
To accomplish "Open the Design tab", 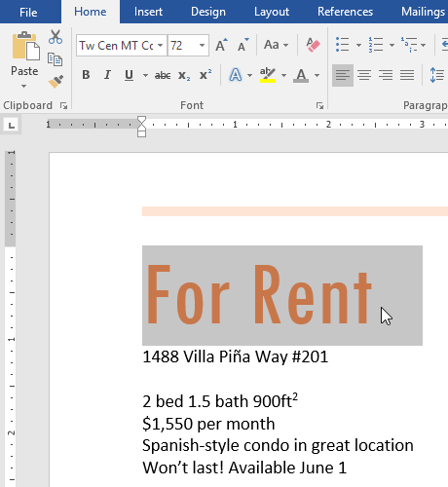I will point(208,12).
